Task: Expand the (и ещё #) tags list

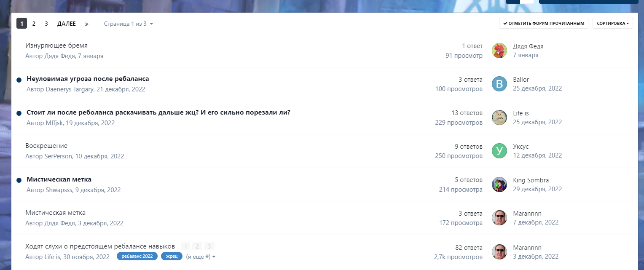Action: pos(201,256)
